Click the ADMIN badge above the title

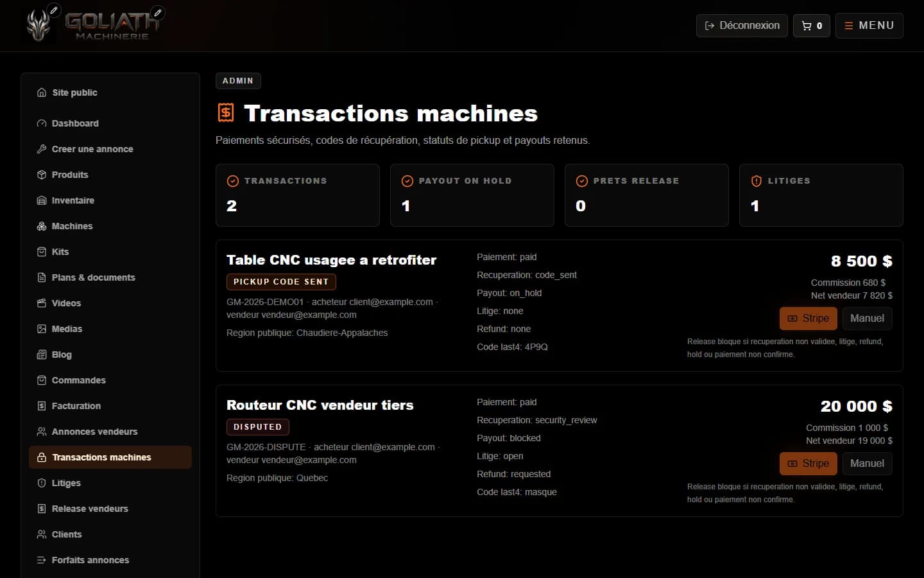point(238,81)
